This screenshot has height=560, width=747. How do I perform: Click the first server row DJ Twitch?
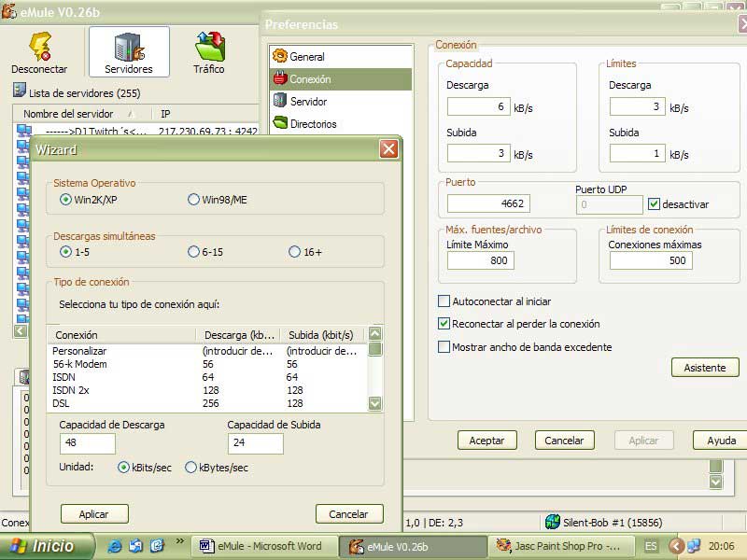138,131
